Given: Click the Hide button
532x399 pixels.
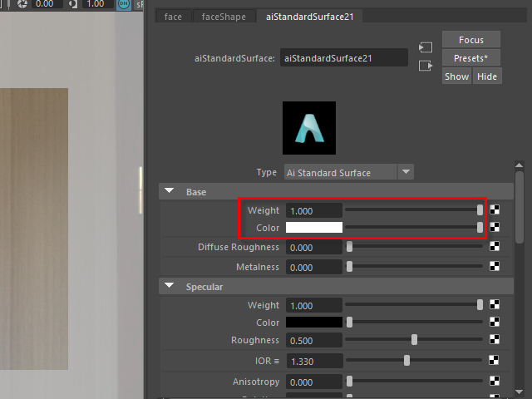Looking at the screenshot, I should [486, 76].
